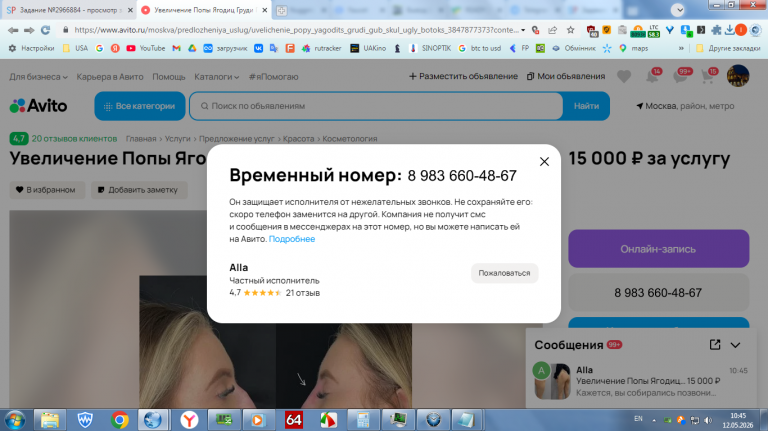Change location Москва, район, метро
Viewport: 768px width, 431px height.
tap(685, 106)
